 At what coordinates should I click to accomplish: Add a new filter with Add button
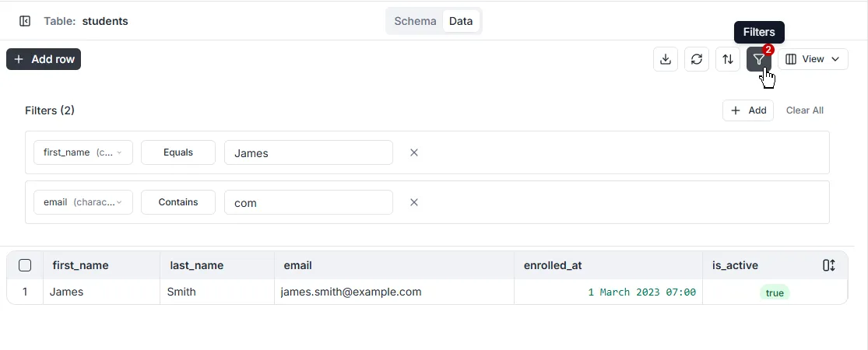pos(748,110)
